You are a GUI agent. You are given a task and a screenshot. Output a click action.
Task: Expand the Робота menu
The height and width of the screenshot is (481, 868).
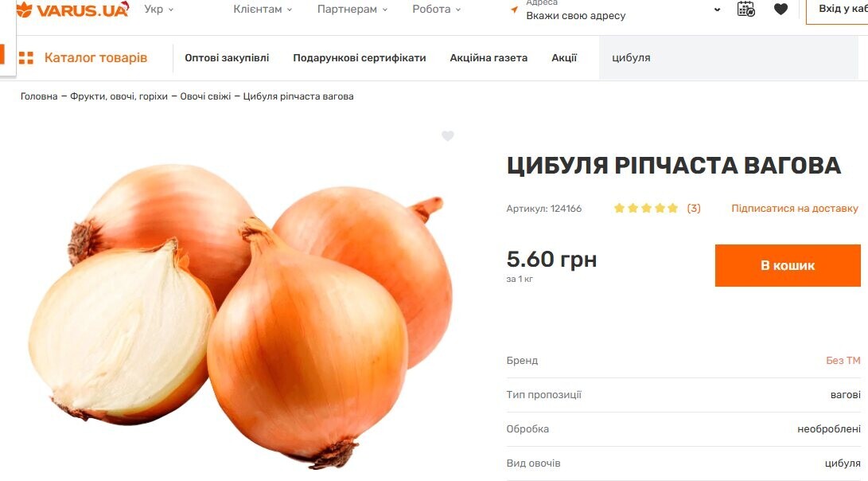[437, 10]
